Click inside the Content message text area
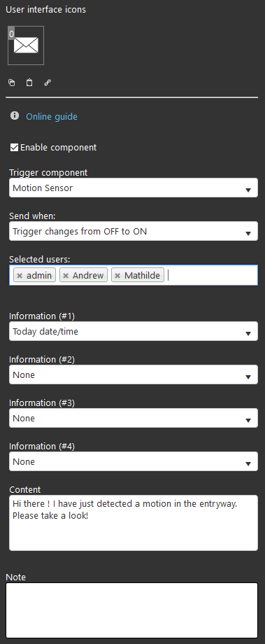The width and height of the screenshot is (265, 644). (x=134, y=523)
